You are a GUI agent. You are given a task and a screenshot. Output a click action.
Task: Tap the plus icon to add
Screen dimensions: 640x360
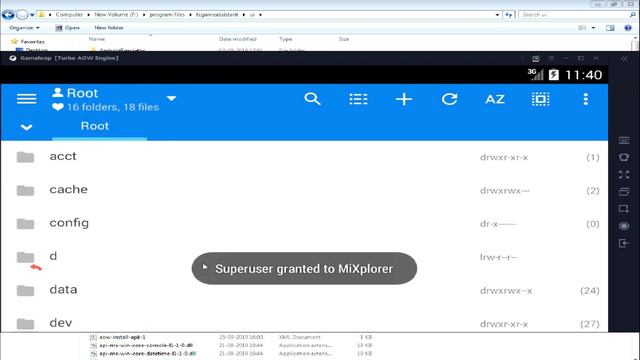[x=404, y=99]
